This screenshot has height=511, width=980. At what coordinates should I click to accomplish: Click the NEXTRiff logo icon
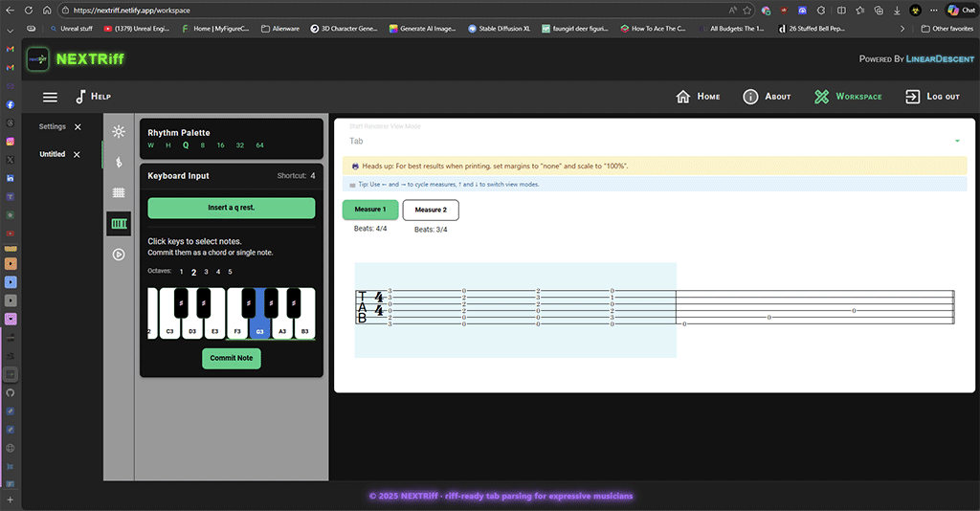[x=37, y=59]
